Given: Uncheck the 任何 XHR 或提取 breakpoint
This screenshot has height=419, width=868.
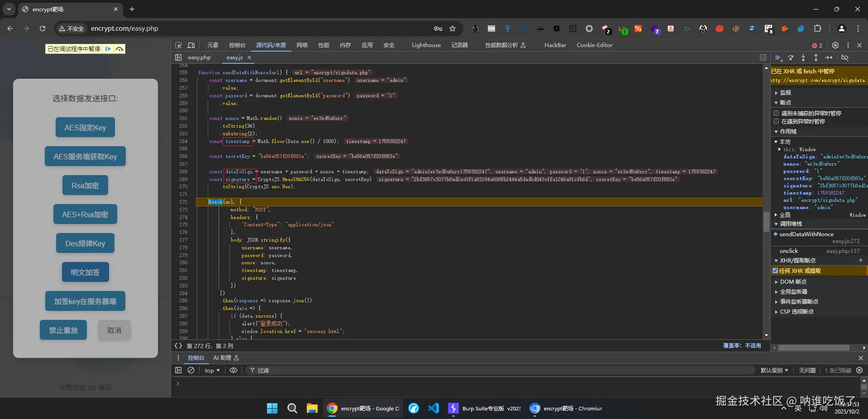Looking at the screenshot, I should tap(775, 271).
